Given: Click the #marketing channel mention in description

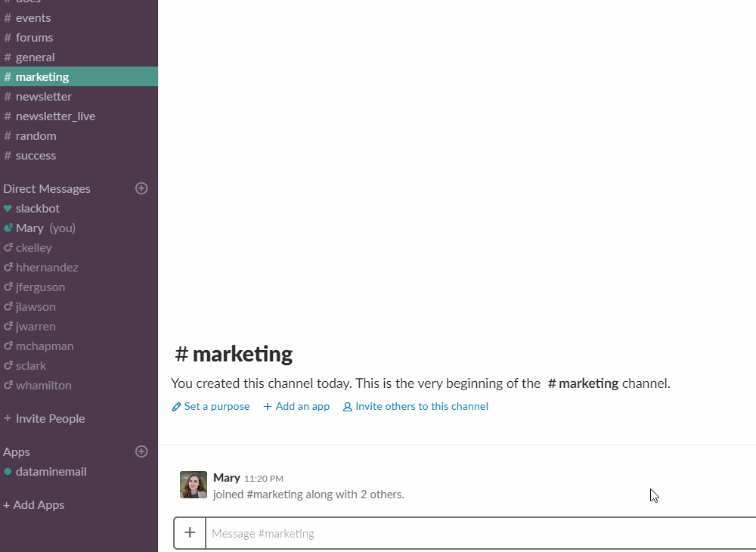Looking at the screenshot, I should (584, 383).
